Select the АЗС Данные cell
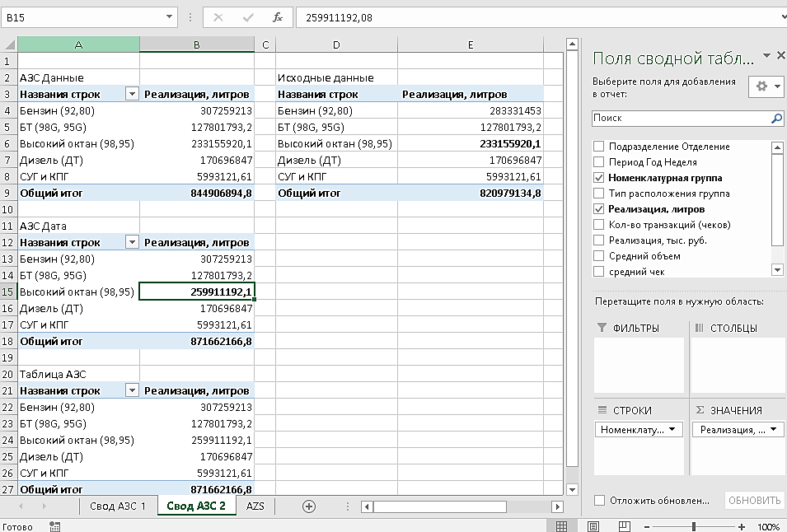This screenshot has width=787, height=532. pos(78,77)
